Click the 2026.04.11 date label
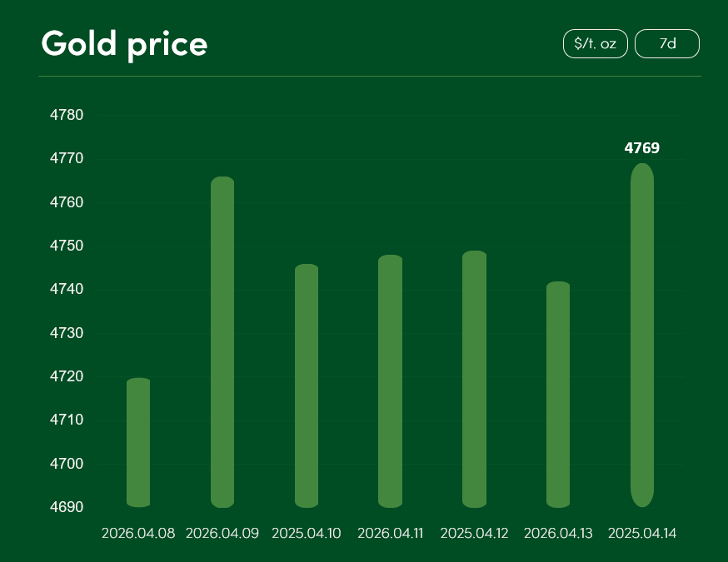728x562 pixels. pyautogui.click(x=390, y=533)
